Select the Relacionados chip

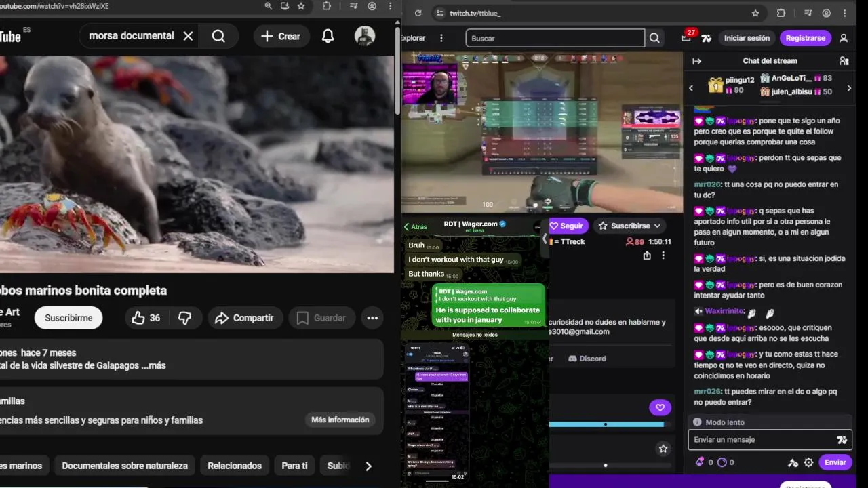click(235, 466)
